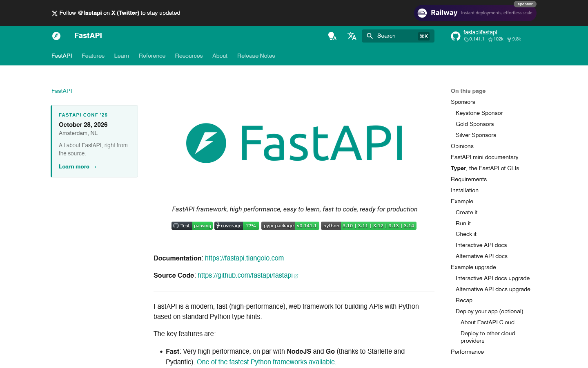
Task: Open the GitHub octocat repository icon
Action: click(456, 36)
